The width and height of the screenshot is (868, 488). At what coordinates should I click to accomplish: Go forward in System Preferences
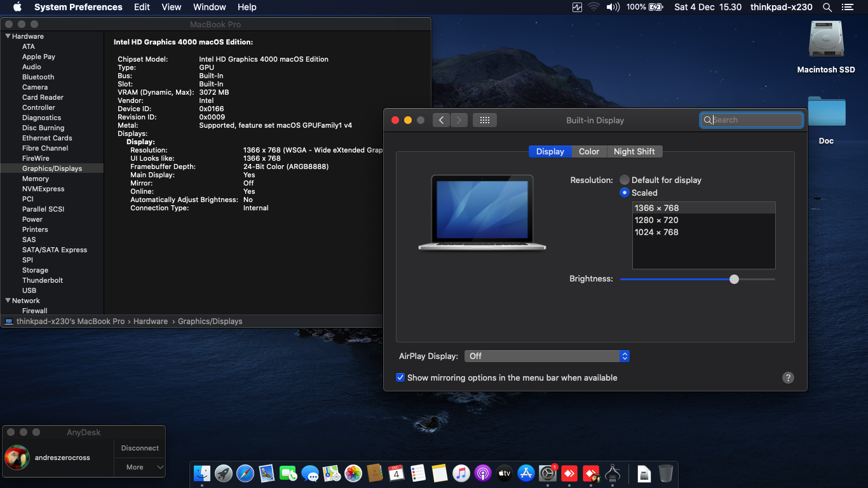pos(459,120)
